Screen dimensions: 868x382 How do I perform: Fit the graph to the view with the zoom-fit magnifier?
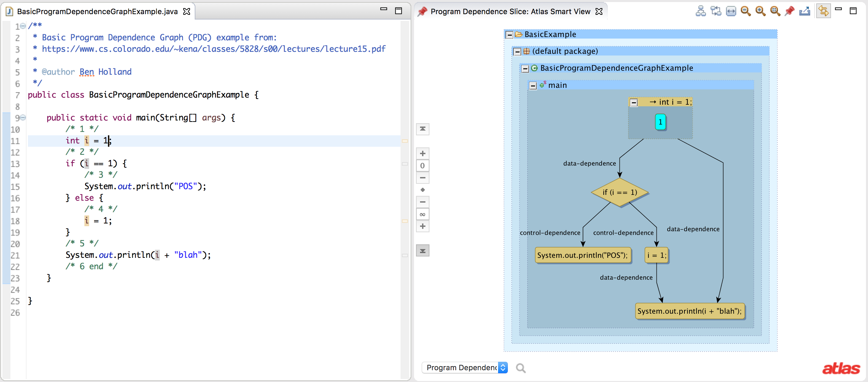775,11
